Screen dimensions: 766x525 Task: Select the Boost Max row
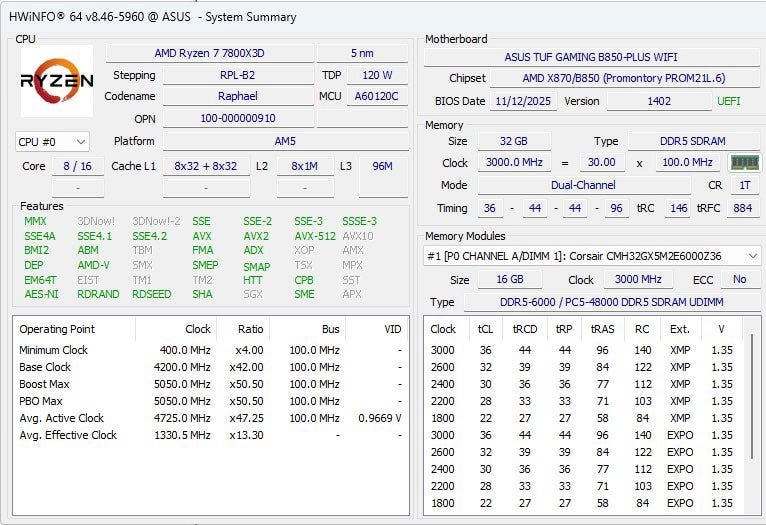pyautogui.click(x=211, y=384)
